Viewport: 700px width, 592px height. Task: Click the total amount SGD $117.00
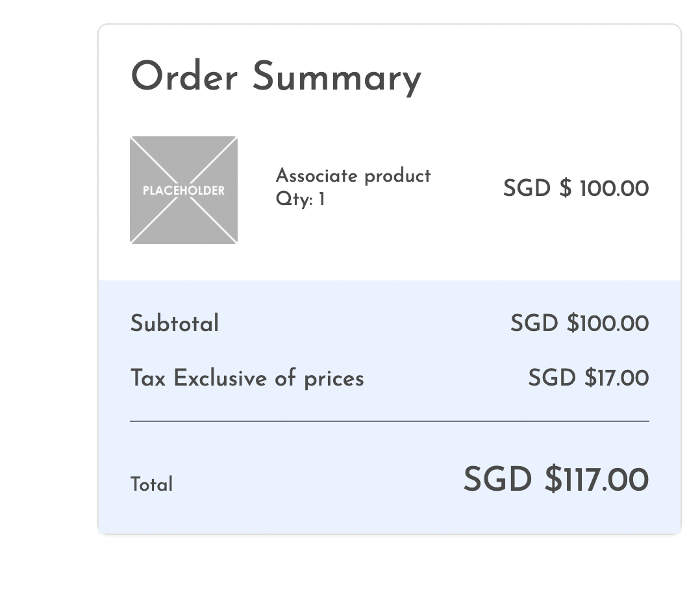tap(556, 480)
